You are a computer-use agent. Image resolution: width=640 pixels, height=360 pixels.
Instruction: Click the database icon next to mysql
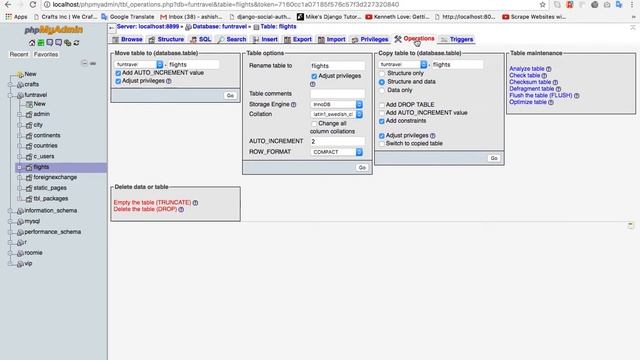pos(20,222)
